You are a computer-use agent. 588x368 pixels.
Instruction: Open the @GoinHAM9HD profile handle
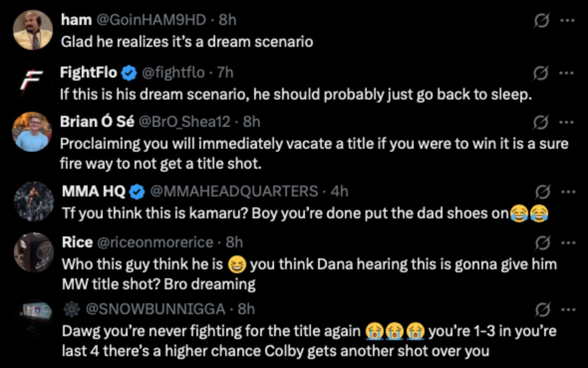[x=151, y=20]
